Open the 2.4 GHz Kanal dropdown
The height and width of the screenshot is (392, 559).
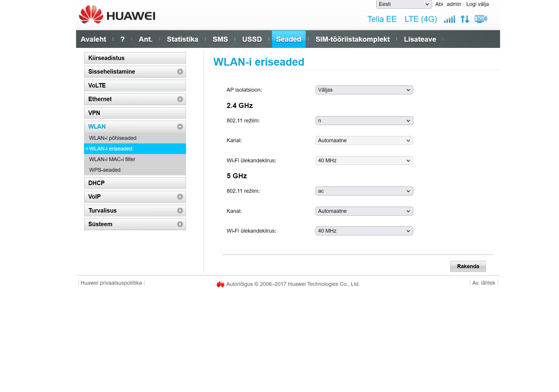(x=364, y=140)
